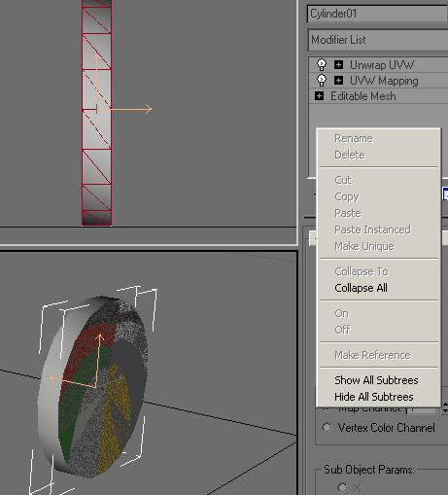Click the Map Channel spinner arrows
This screenshot has width=448, height=495.
[x=445, y=407]
